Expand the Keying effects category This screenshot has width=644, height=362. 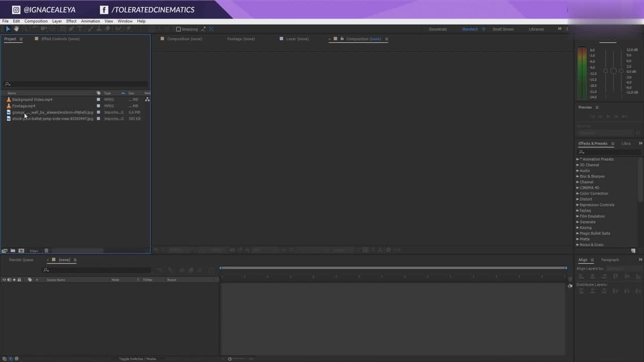coord(578,228)
